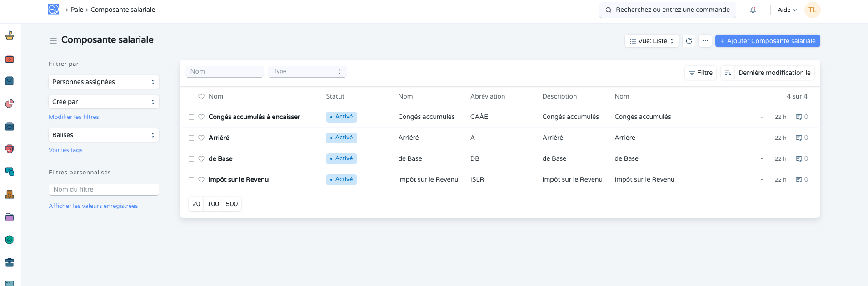Click the sort direction icon

click(728, 73)
